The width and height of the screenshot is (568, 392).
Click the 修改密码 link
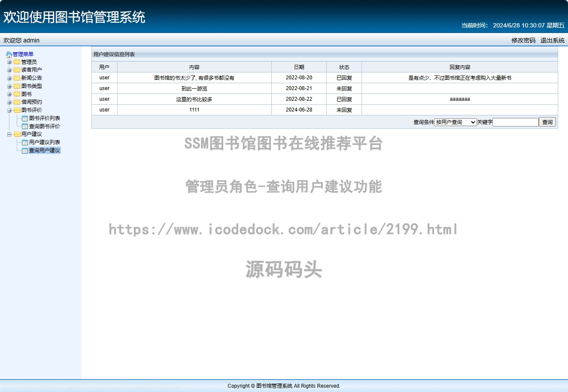(x=523, y=40)
